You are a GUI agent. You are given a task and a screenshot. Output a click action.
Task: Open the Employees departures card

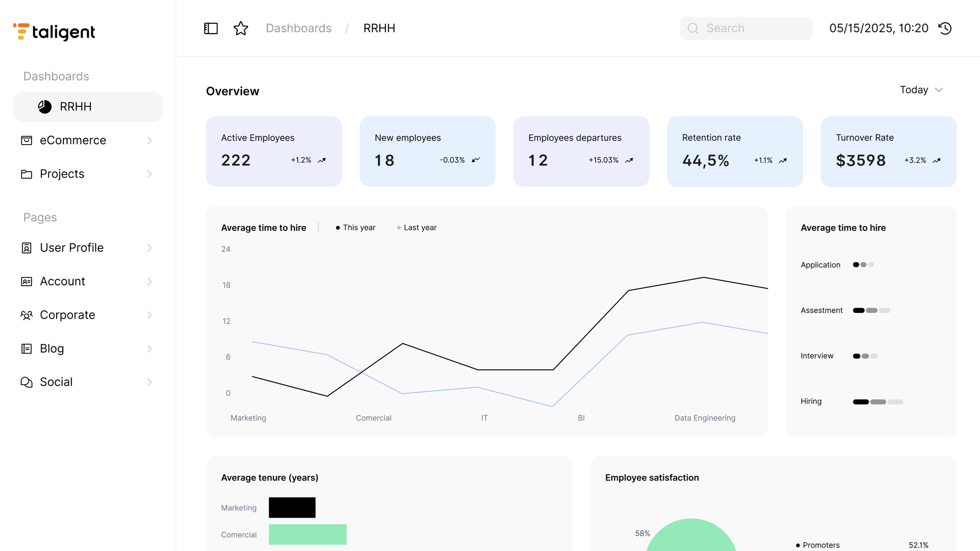581,151
